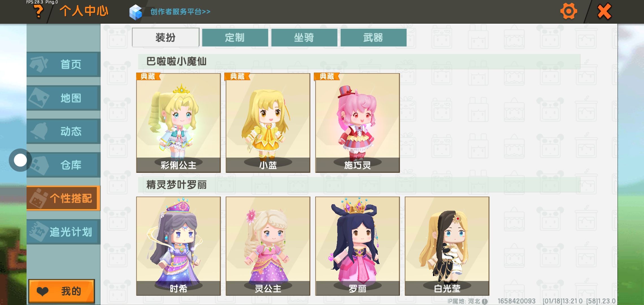Switch to the 武器 tab
The width and height of the screenshot is (644, 305).
tap(373, 38)
